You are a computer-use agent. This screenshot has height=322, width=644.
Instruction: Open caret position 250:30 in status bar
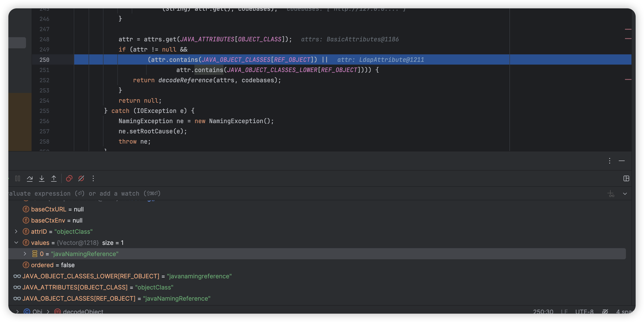tap(543, 312)
